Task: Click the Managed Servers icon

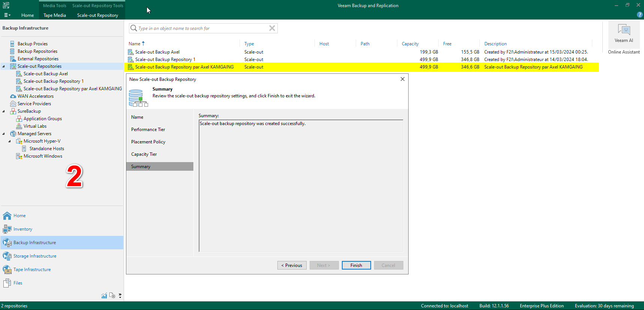Action: point(13,134)
